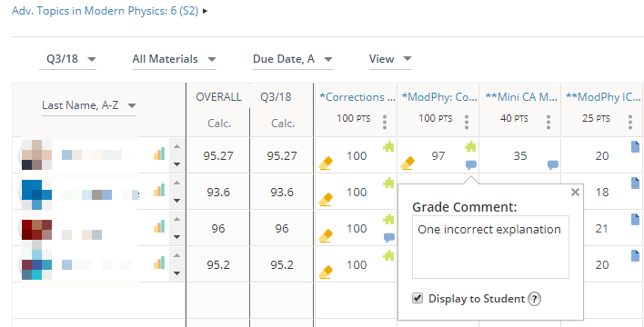Close the Grade Comment popup
The image size is (644, 327).
(576, 193)
